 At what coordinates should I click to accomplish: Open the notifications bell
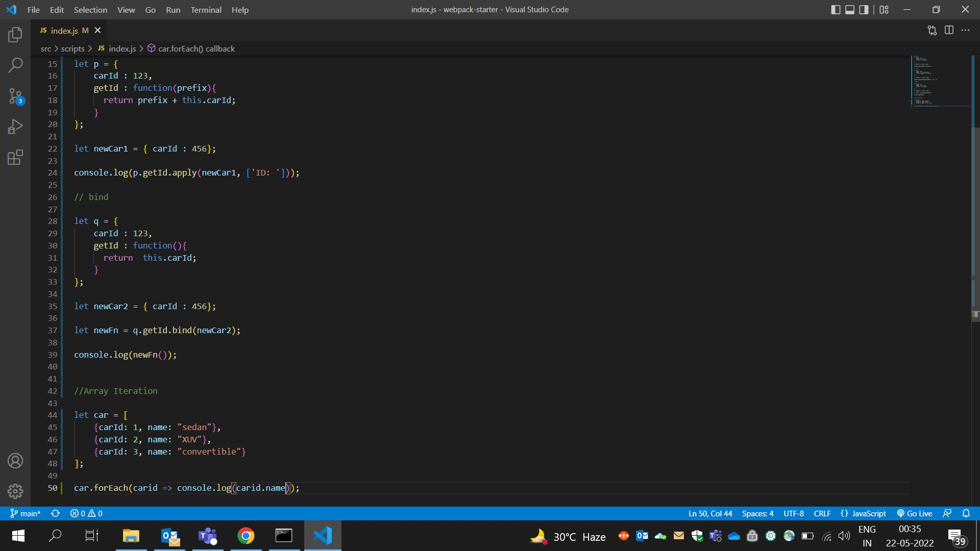[x=966, y=513]
